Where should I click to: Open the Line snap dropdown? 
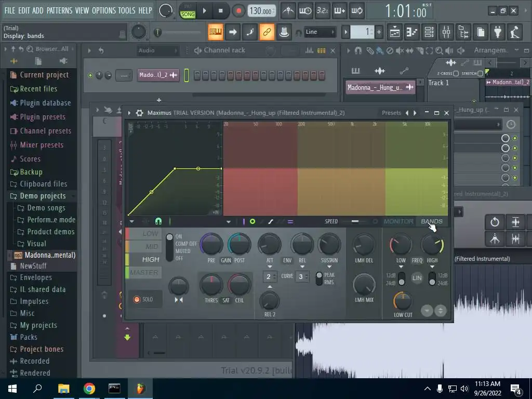320,32
